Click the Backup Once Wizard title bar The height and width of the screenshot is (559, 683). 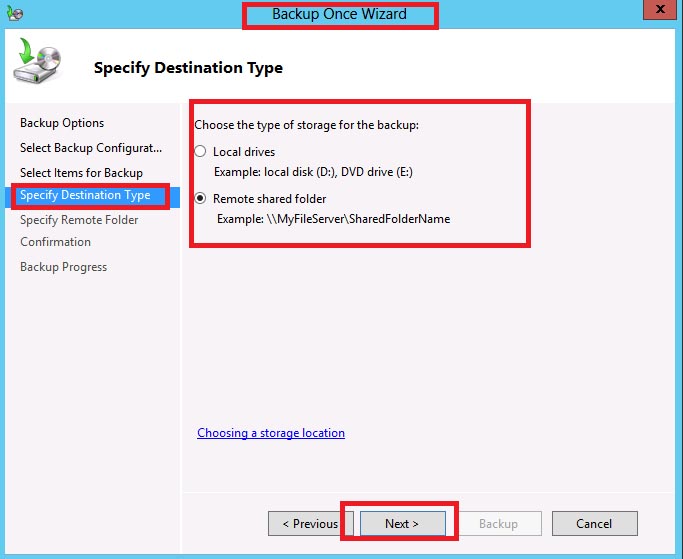coord(339,14)
